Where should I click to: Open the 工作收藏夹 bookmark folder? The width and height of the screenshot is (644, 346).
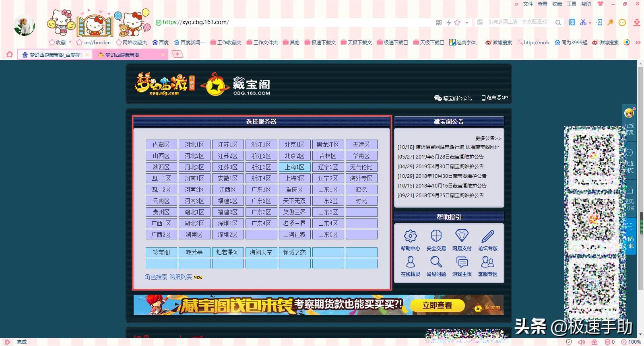tap(226, 42)
